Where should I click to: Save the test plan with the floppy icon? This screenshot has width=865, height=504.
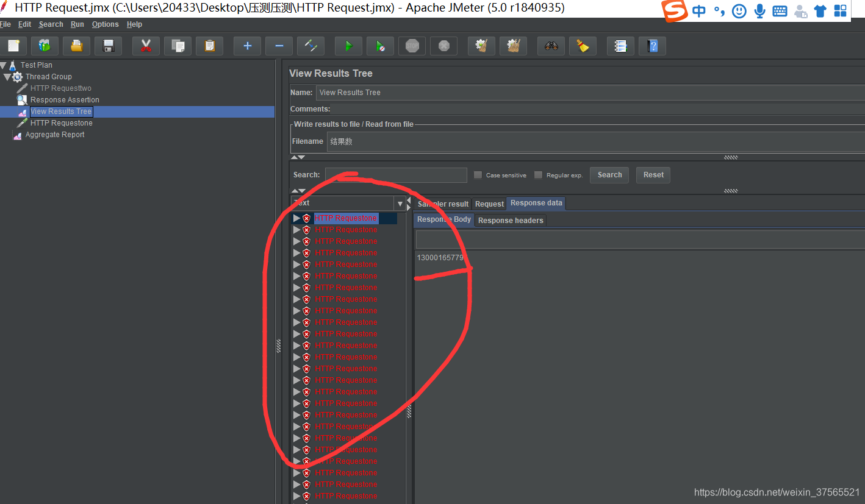point(109,46)
